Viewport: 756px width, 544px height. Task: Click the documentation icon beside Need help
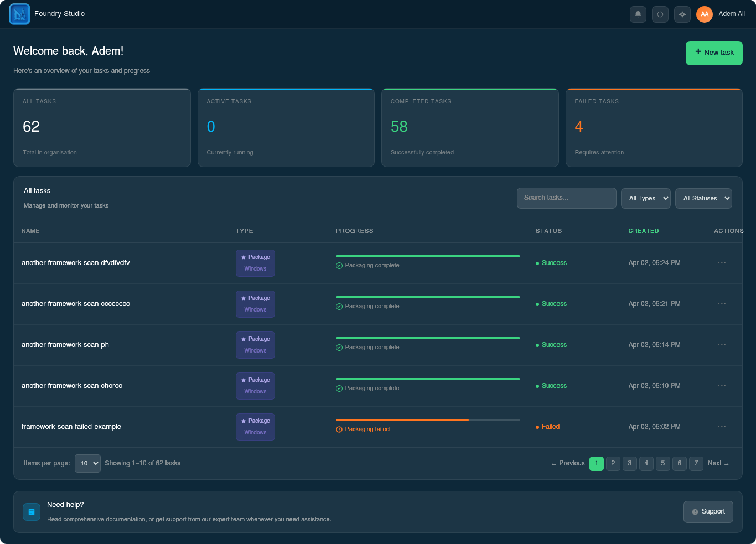tap(32, 512)
